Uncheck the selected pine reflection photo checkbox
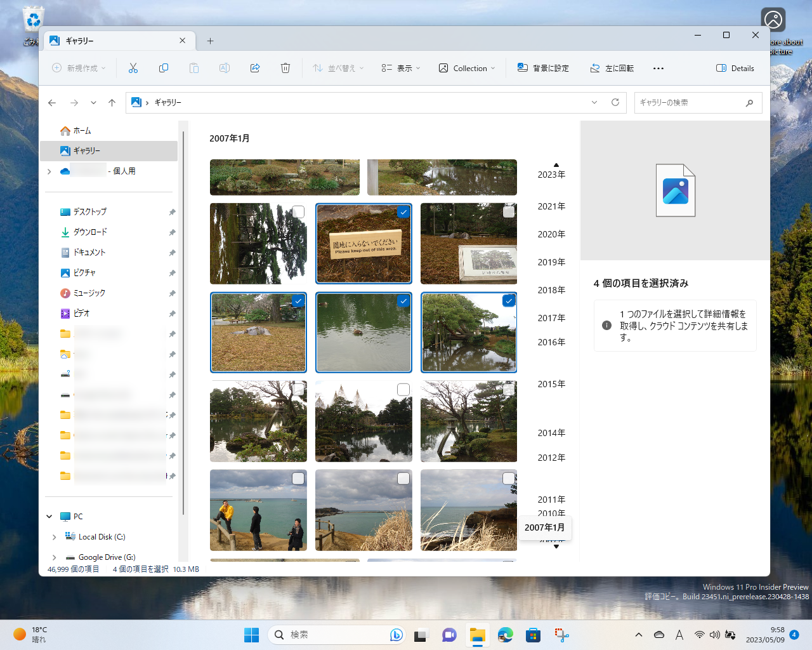Viewport: 812px width, 650px height. [x=509, y=301]
